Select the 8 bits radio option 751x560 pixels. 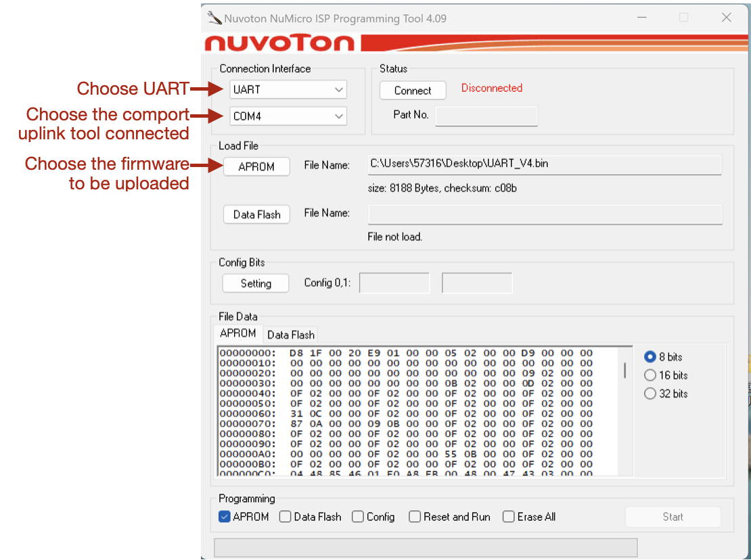(650, 356)
